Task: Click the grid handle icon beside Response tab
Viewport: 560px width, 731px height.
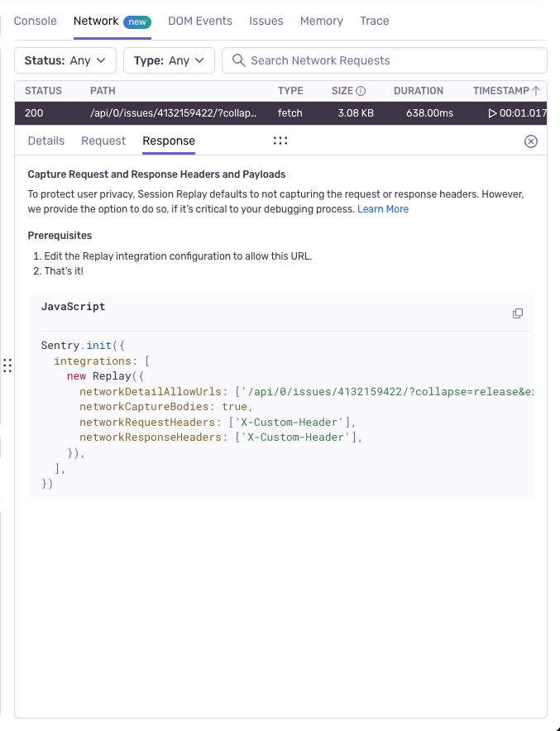Action: [280, 141]
